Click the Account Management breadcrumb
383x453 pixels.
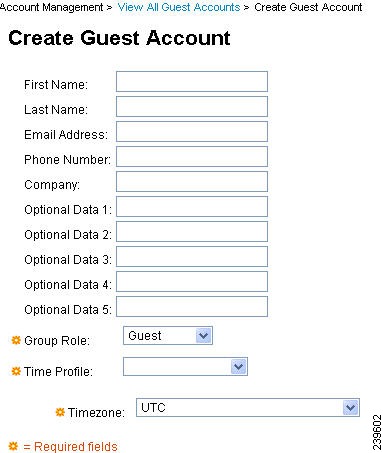tap(51, 7)
